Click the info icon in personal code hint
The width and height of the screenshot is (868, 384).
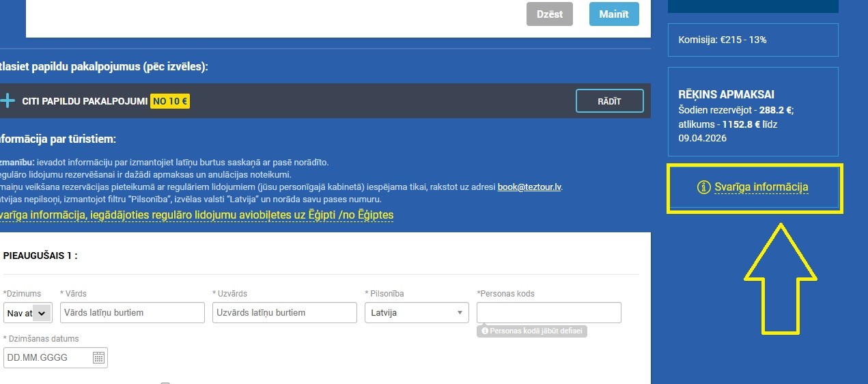tap(485, 331)
